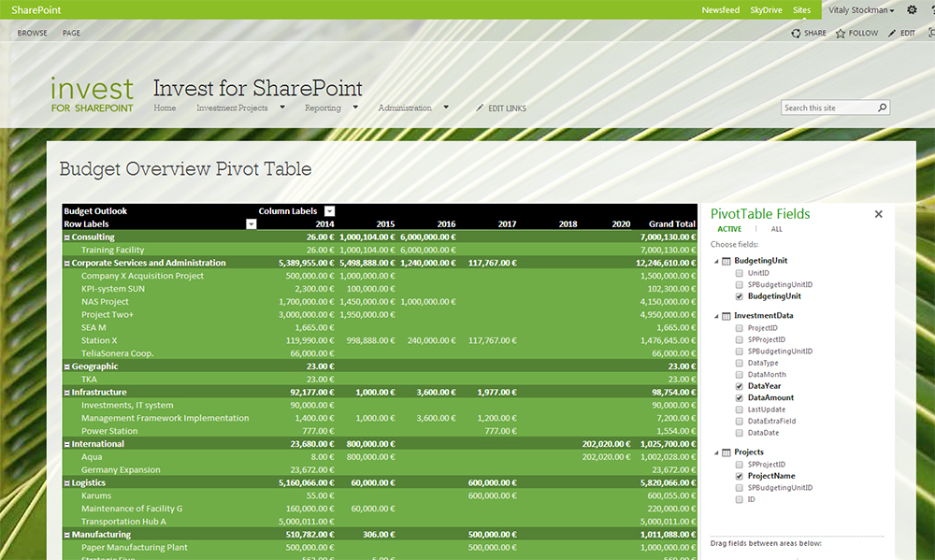Uncheck the ProjectName field checkbox
The height and width of the screenshot is (560, 935).
pos(740,476)
